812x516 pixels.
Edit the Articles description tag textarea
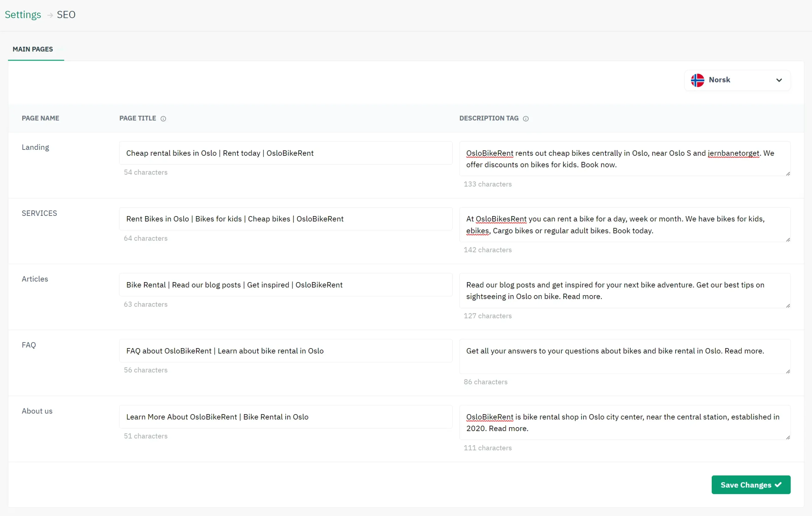[625, 291]
